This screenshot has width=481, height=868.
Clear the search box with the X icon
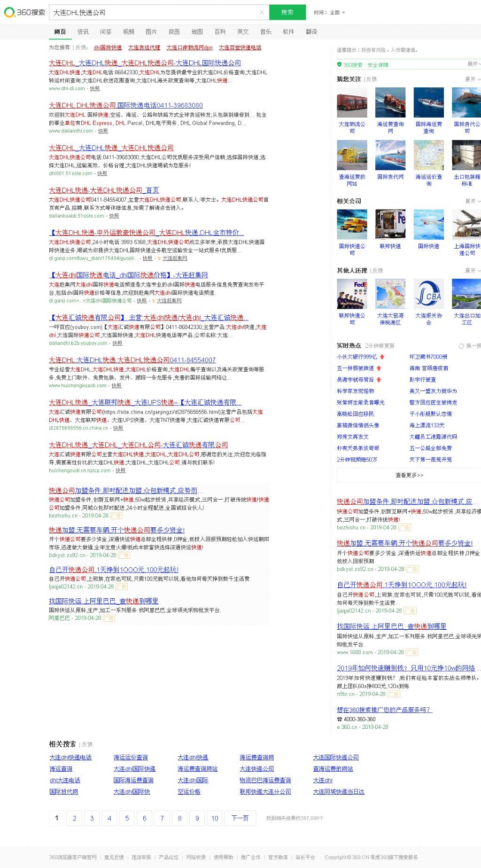point(262,12)
